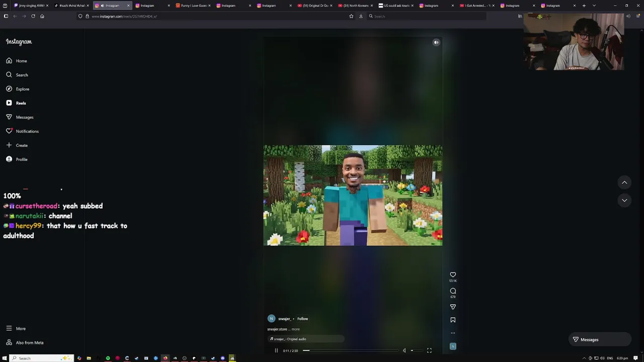Image resolution: width=644 pixels, height=362 pixels.
Task: Follow the sneajer_ account
Action: tap(302, 319)
